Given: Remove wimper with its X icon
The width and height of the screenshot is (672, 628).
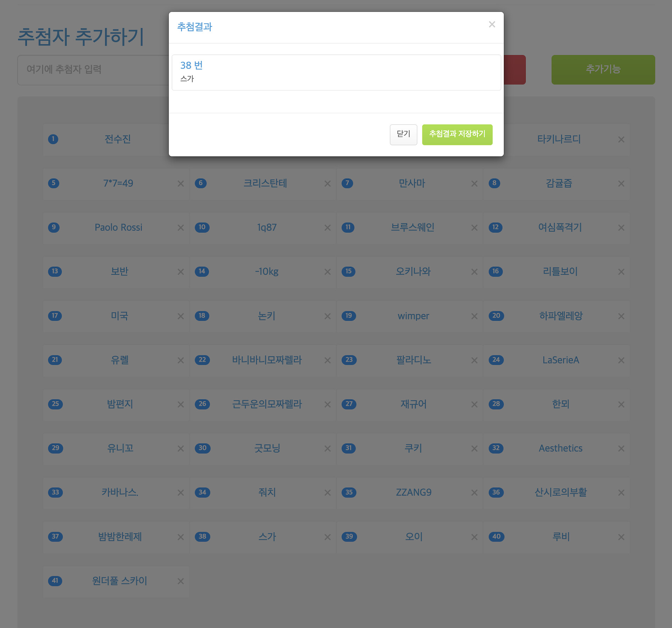Looking at the screenshot, I should (474, 316).
